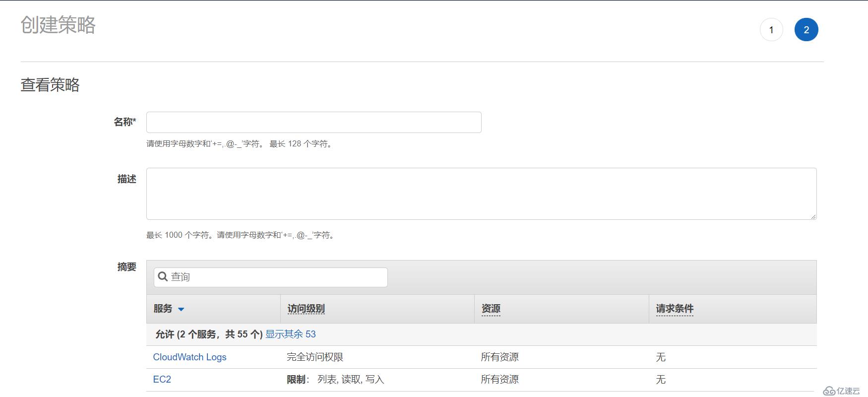Select step 2 circle indicator
868x397 pixels.
806,30
